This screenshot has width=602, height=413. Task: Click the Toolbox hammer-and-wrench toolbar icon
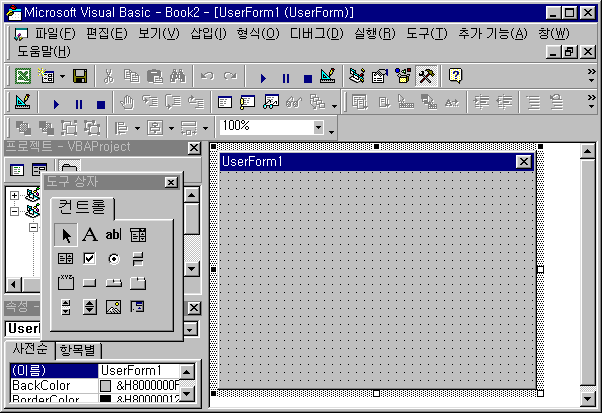[426, 76]
